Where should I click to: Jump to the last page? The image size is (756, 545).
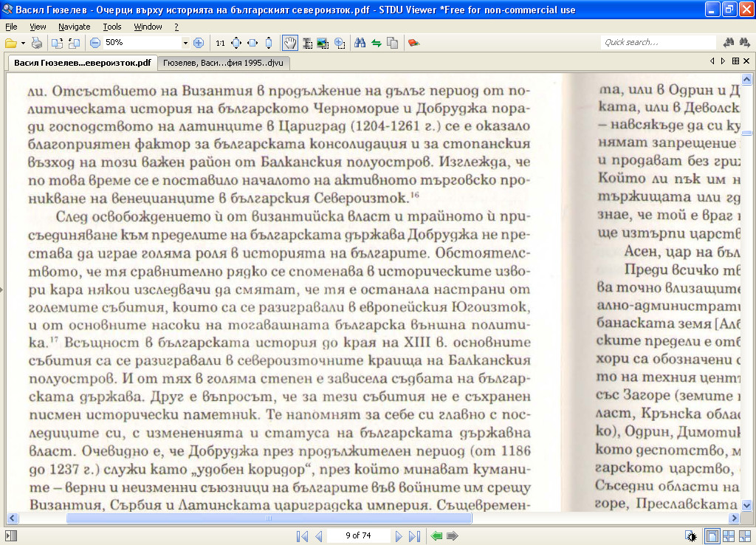[415, 535]
